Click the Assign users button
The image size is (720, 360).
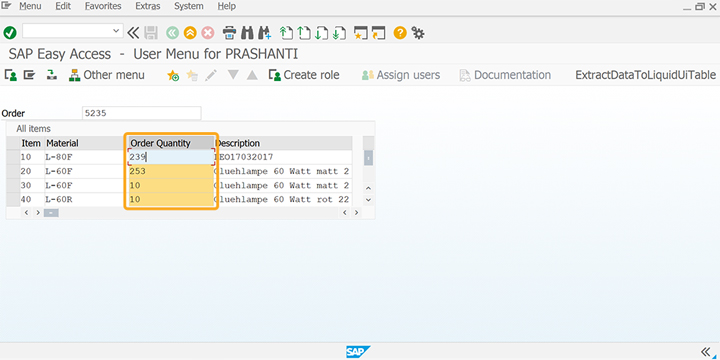(401, 75)
